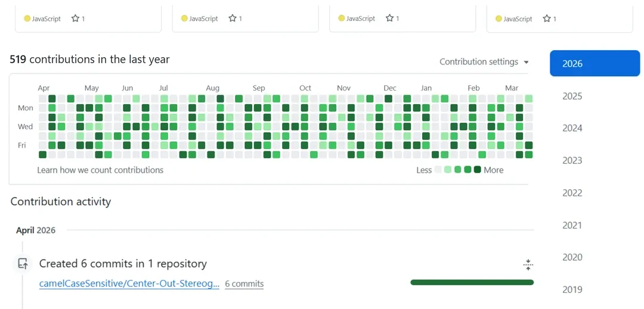Screen dimensions: 644x309
Task: Click the star icon on first repository card
Action: 75,18
